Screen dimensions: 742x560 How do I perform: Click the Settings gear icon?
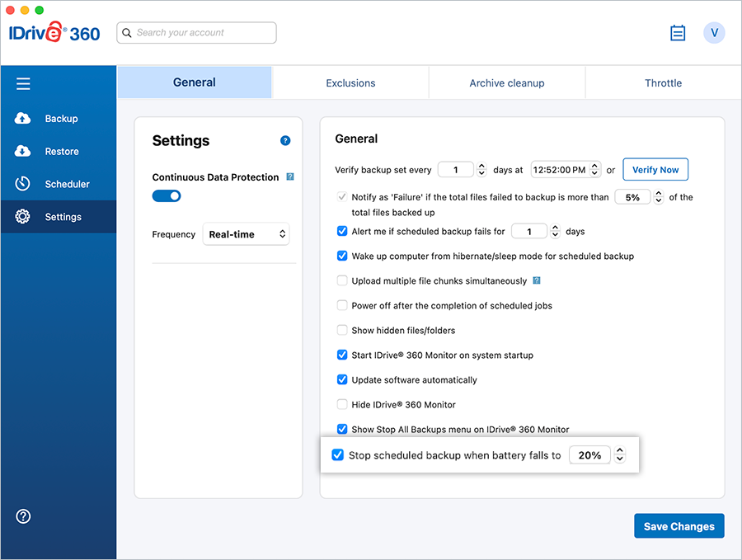(x=23, y=217)
